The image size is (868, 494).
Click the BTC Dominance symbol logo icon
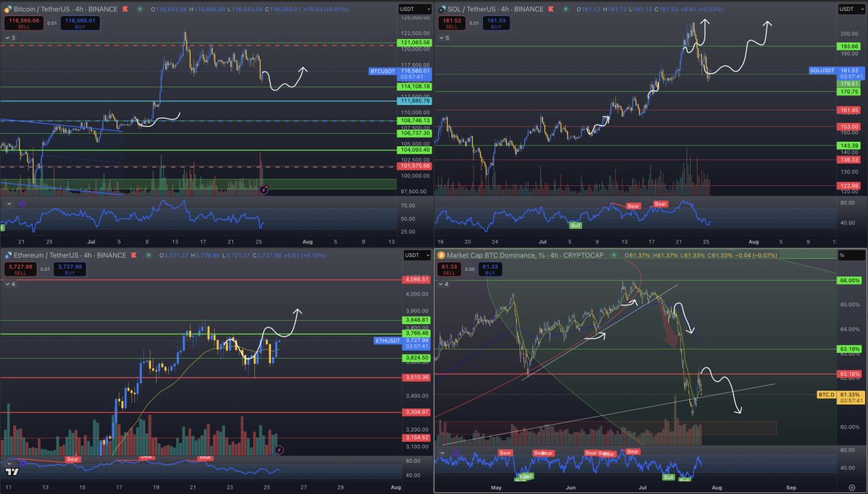tap(441, 255)
